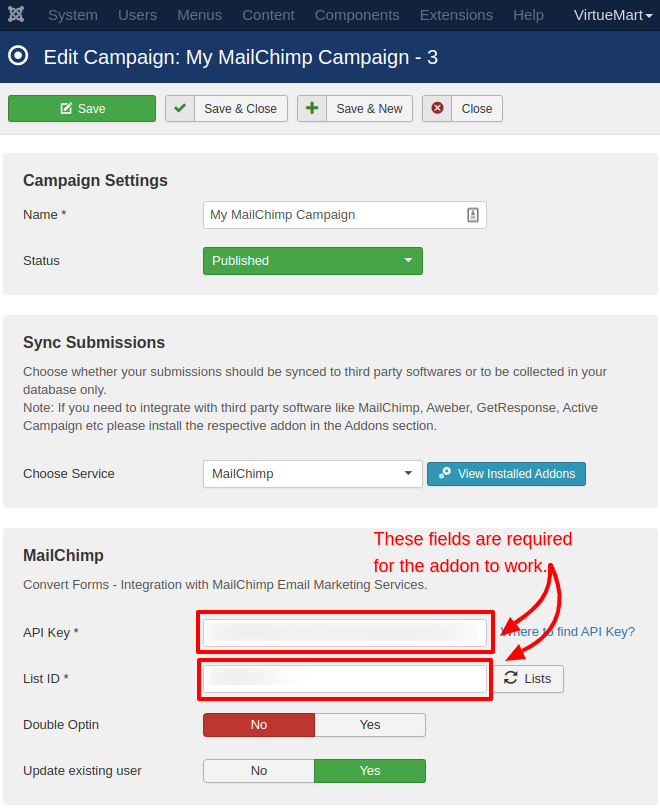Set Update existing user to No

tap(259, 770)
